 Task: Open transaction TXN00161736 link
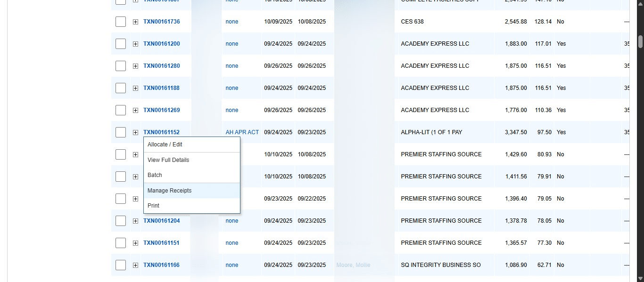(x=162, y=21)
